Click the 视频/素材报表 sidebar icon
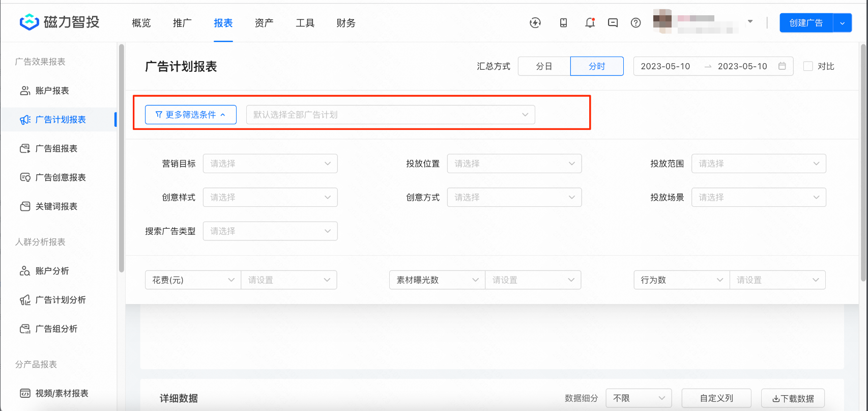The height and width of the screenshot is (411, 868). [25, 393]
